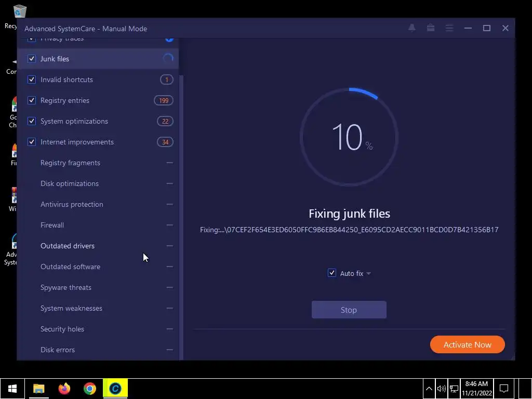The height and width of the screenshot is (399, 532).
Task: Open the volume control in tray
Action: tap(441, 389)
